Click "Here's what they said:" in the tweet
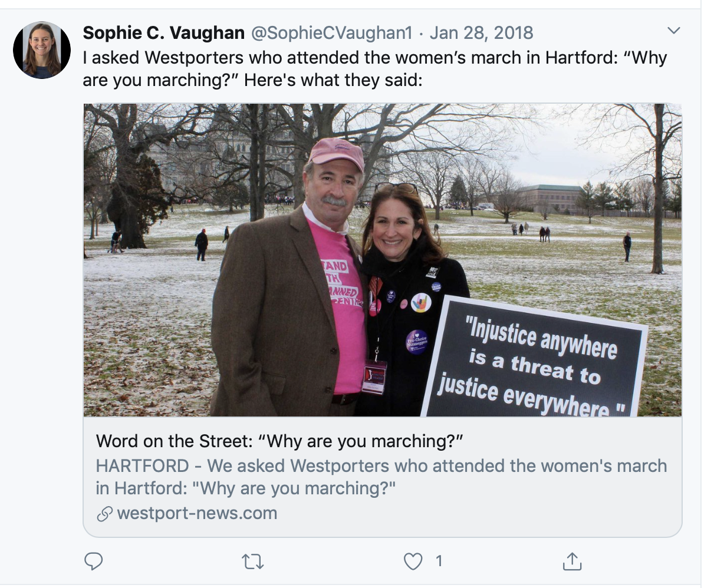This screenshot has height=588, width=724. tap(333, 80)
